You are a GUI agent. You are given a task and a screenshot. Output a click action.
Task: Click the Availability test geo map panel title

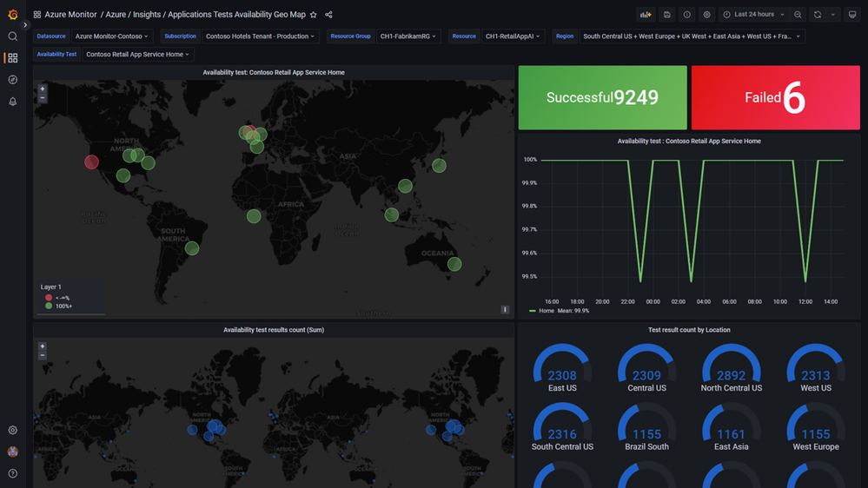point(274,72)
